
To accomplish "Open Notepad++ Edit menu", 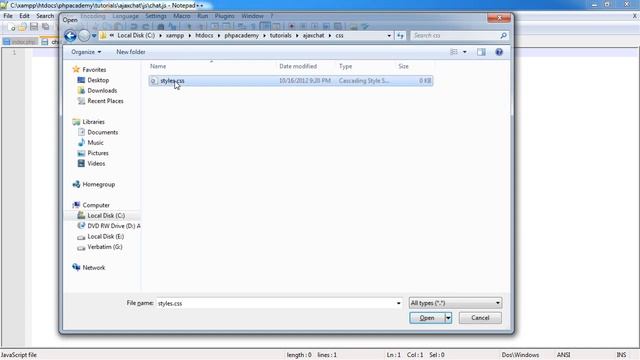I will (24, 16).
